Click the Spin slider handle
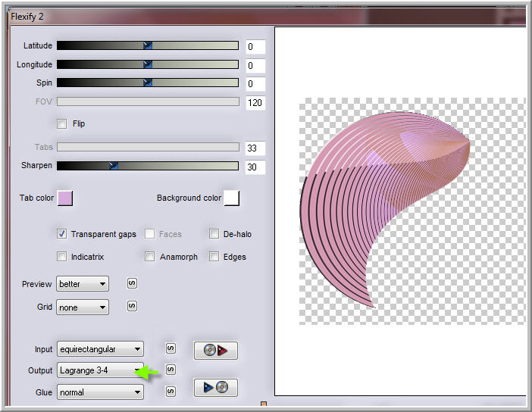 148,83
